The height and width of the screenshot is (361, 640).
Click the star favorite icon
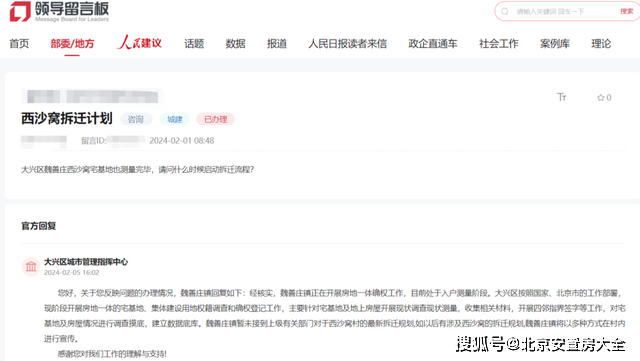[600, 98]
